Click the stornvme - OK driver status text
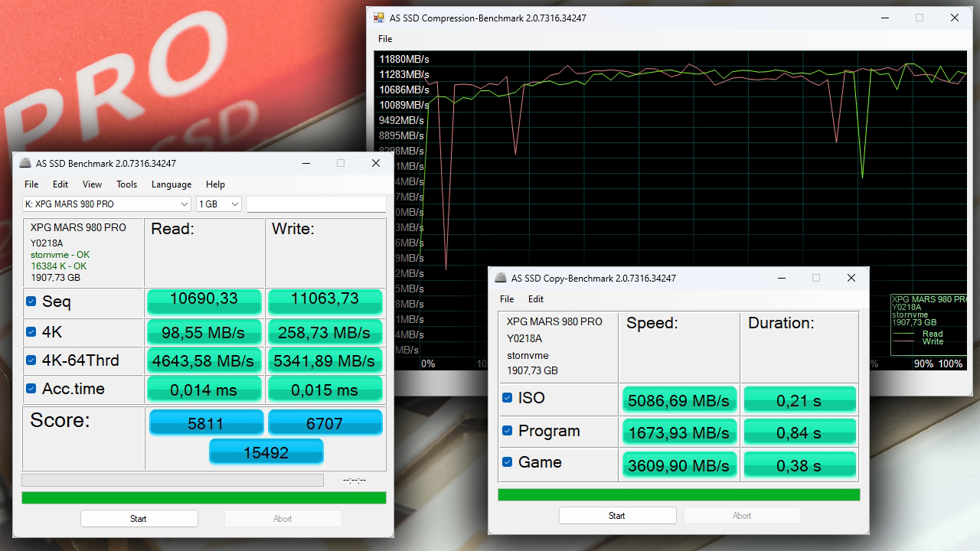The image size is (980, 551). [60, 255]
